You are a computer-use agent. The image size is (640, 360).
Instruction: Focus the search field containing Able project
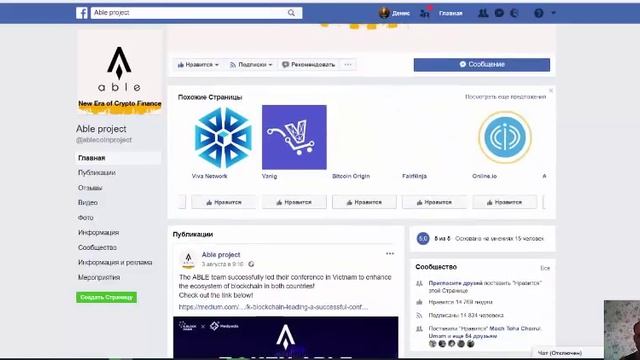coord(196,13)
